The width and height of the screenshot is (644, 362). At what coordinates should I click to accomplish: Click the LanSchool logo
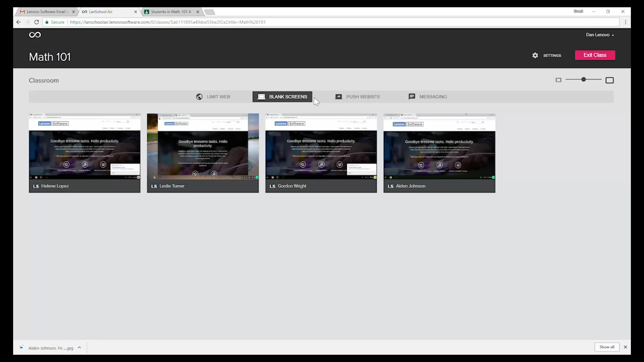tap(35, 35)
